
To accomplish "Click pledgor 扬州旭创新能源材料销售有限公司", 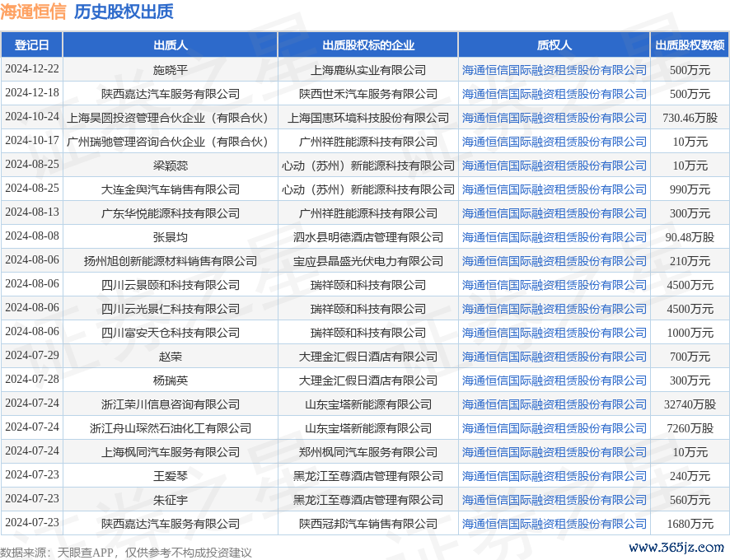I will [x=171, y=261].
